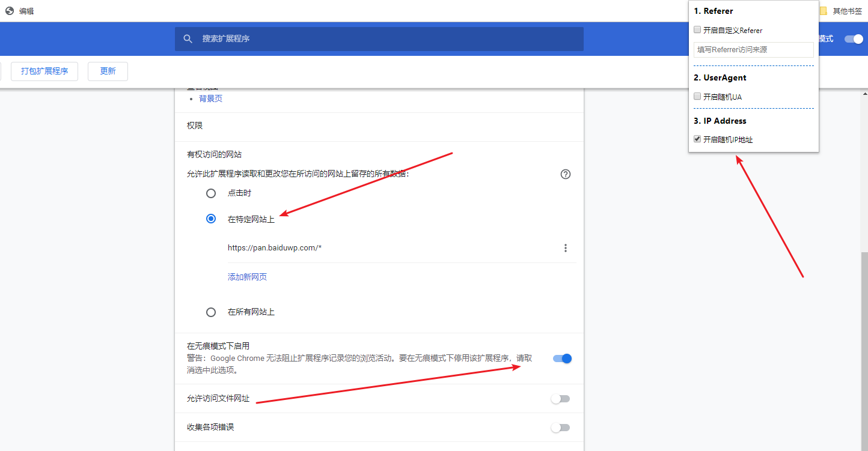Click the 添加新网页 link

coord(247,277)
